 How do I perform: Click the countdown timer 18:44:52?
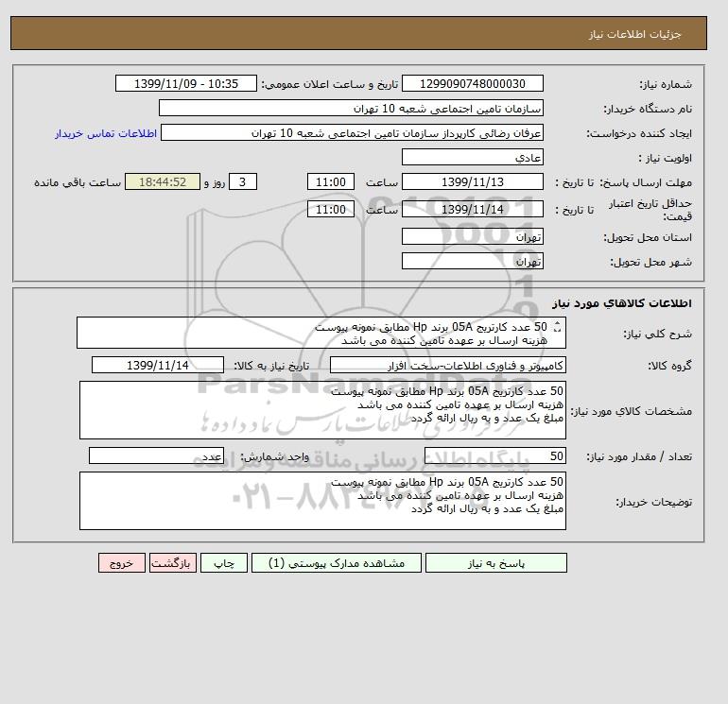coord(163,182)
